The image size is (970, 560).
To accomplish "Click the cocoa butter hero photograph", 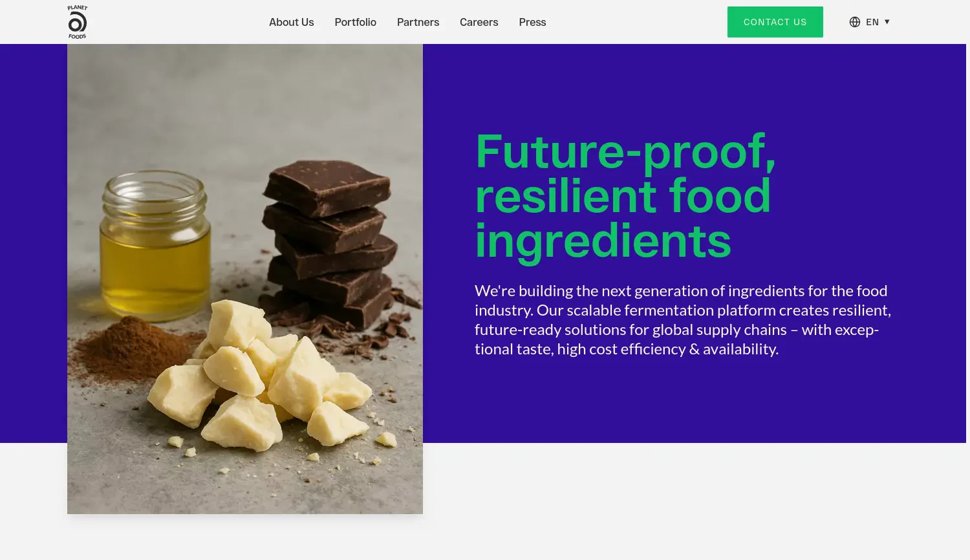I will point(244,278).
